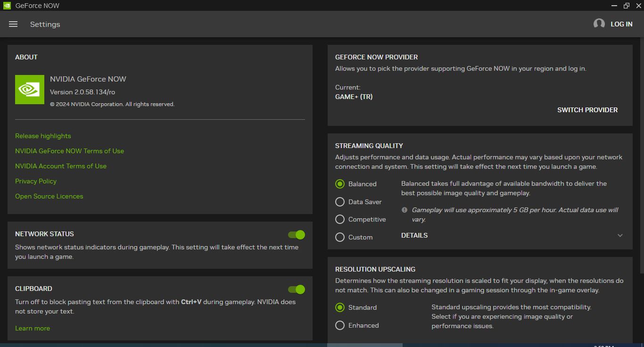Toggle the Network Status switch
This screenshot has height=347, width=644.
click(x=297, y=235)
